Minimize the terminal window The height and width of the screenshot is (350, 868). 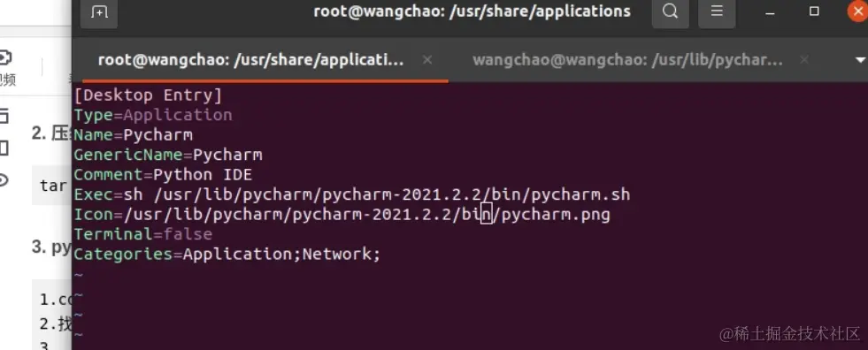(x=770, y=12)
